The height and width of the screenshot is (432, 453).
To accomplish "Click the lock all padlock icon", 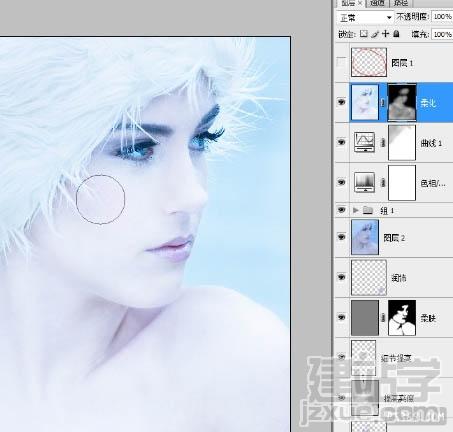I will coord(396,34).
